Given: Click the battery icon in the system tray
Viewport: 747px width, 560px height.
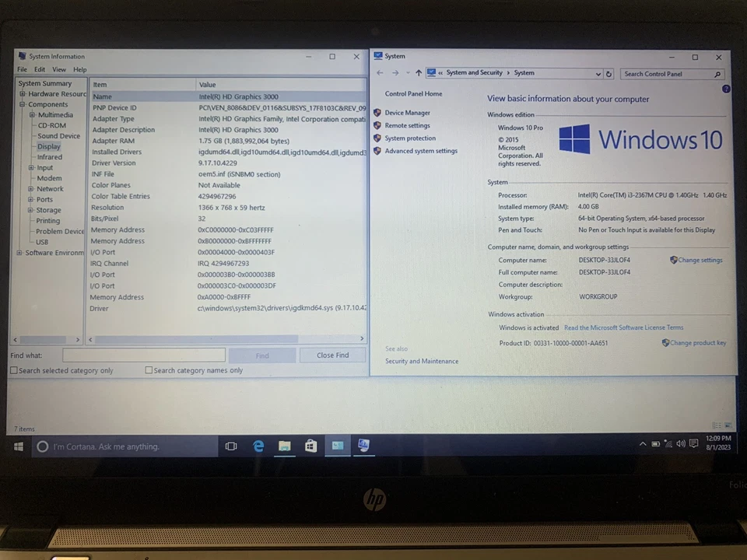Looking at the screenshot, I should click(655, 443).
